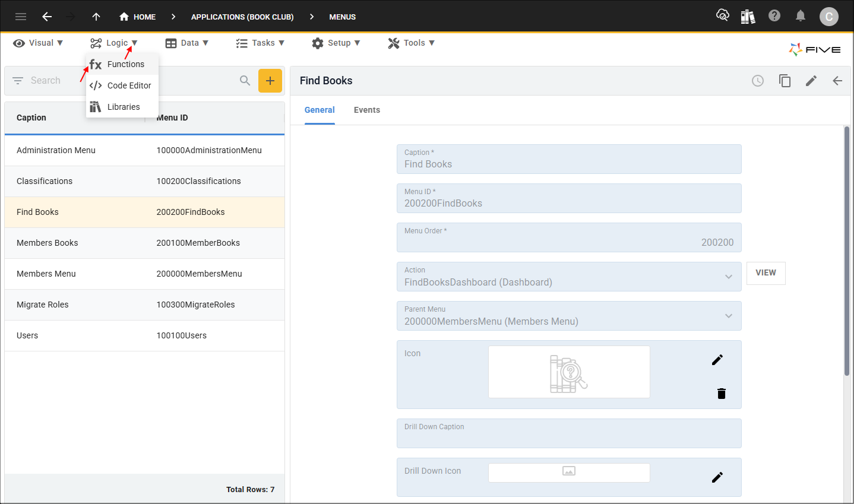The width and height of the screenshot is (854, 504).
Task: Click the Drill Down Caption field
Action: tap(569, 433)
